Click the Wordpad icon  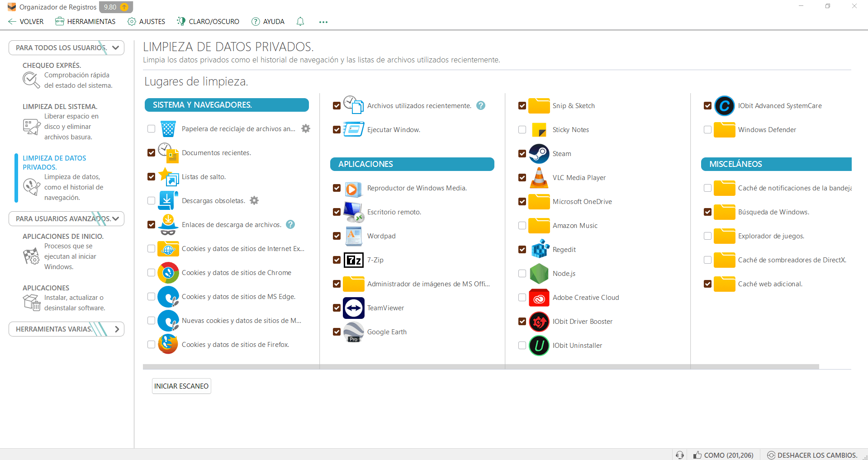click(354, 236)
